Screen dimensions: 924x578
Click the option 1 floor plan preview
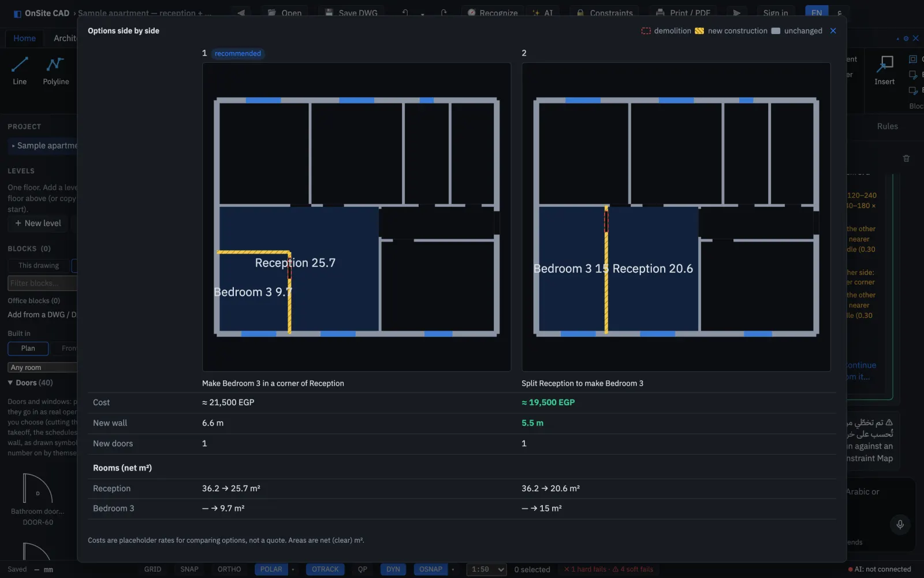pos(356,217)
